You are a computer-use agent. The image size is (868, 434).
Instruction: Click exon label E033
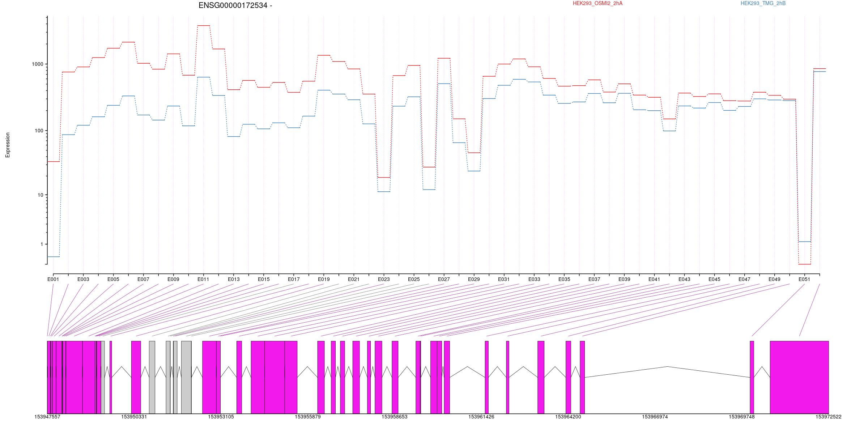click(x=534, y=279)
